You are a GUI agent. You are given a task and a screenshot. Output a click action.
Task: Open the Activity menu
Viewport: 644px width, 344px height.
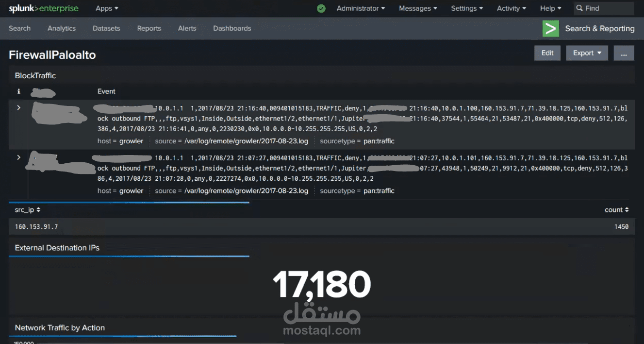click(x=512, y=8)
